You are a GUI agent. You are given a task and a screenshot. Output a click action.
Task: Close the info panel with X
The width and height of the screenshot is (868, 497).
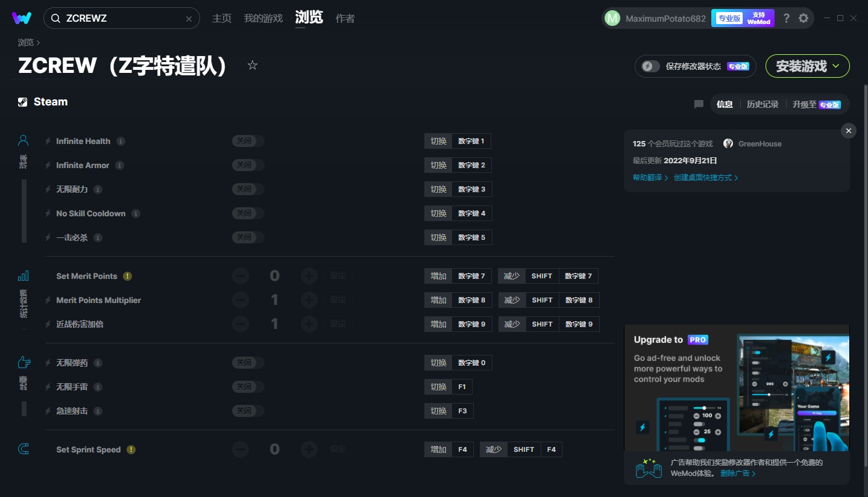(x=849, y=131)
